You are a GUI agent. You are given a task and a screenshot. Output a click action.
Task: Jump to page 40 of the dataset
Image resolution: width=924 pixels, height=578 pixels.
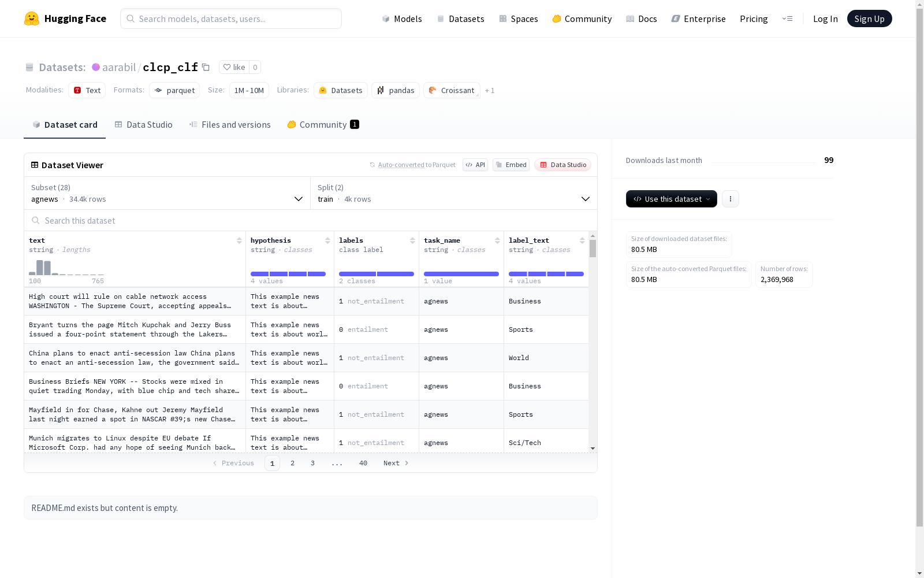tap(363, 463)
